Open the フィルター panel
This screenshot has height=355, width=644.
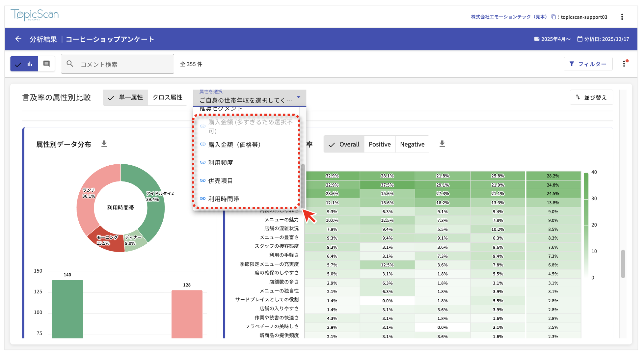pos(588,64)
